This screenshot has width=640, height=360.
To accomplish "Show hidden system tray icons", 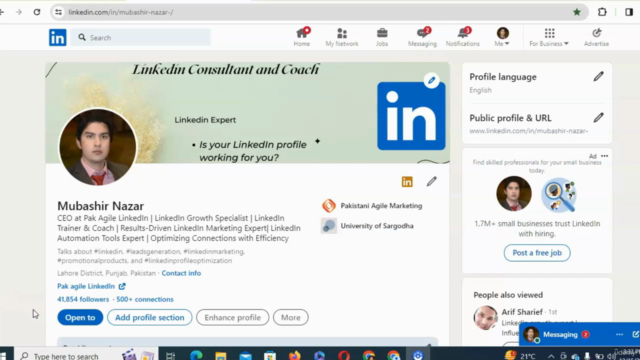I will coord(551,356).
